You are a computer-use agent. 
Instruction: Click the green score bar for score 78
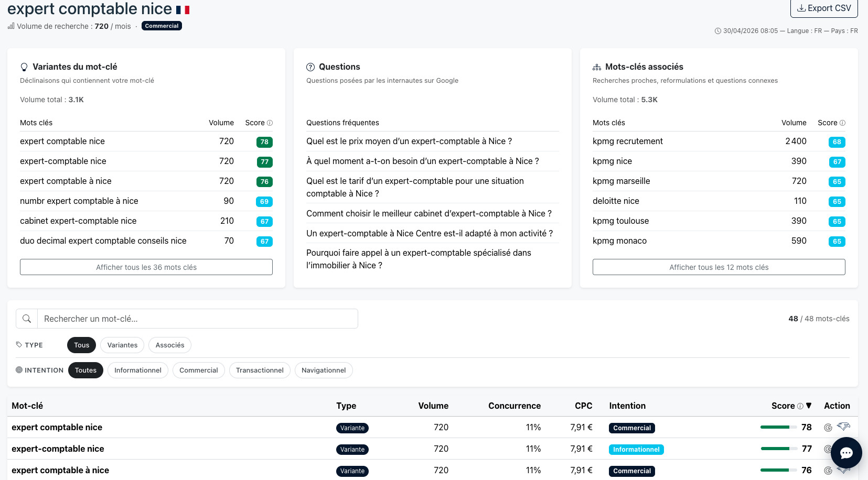tap(778, 427)
